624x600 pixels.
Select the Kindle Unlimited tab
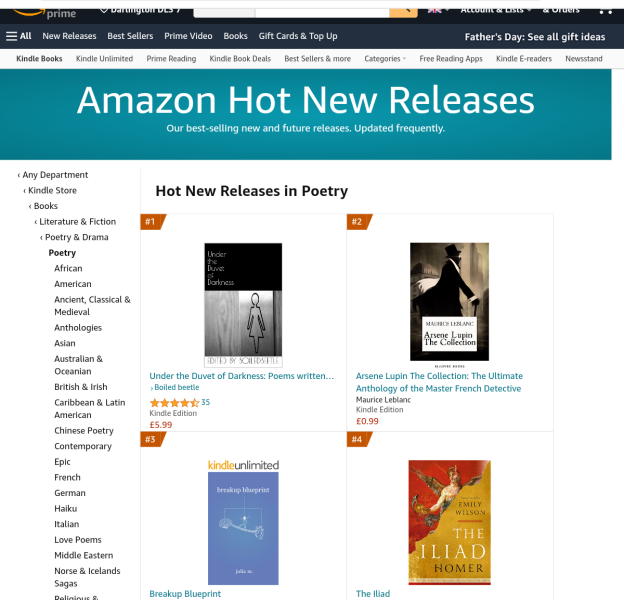click(x=104, y=59)
